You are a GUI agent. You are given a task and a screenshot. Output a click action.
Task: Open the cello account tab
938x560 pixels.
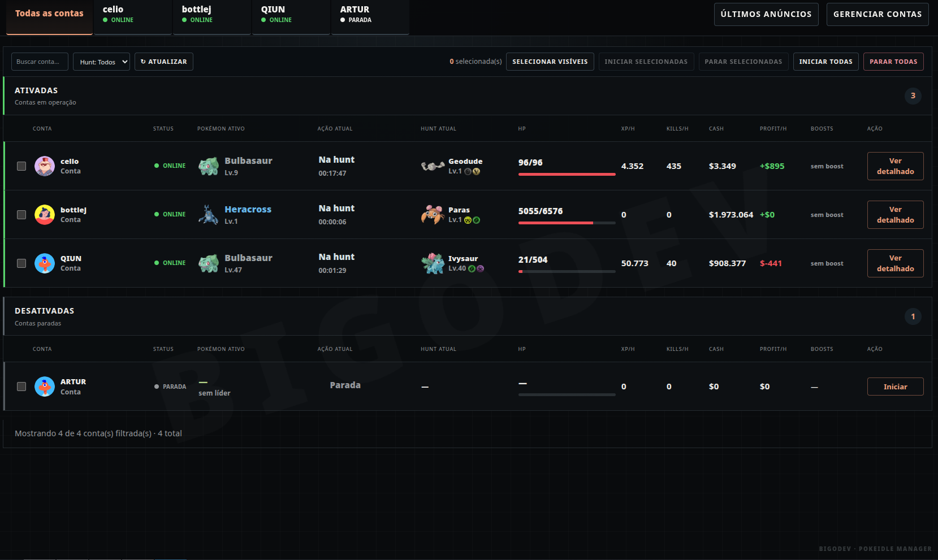tap(133, 17)
